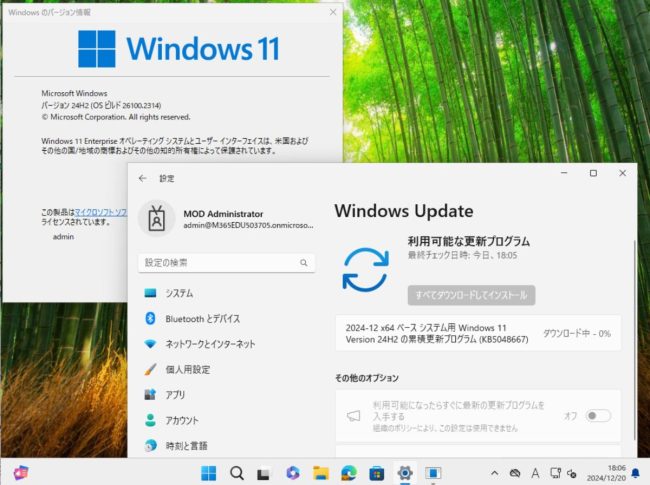
Task: Open File Explorer from the taskbar
Action: click(321, 473)
